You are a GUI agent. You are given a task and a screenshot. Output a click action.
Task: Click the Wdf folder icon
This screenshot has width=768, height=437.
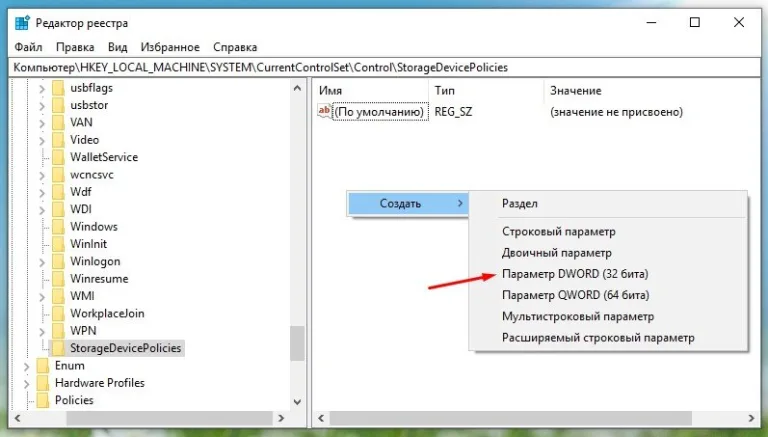[58, 192]
